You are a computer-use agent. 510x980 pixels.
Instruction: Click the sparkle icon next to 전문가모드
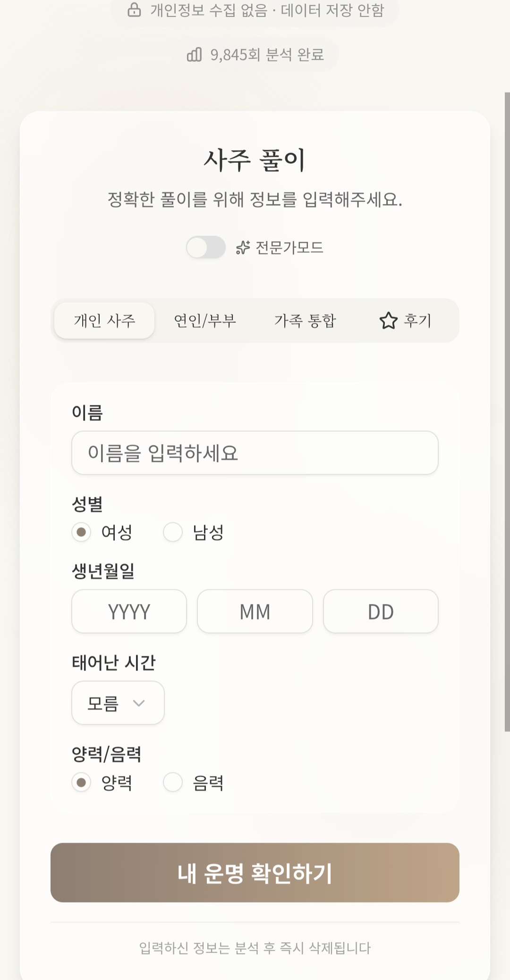(x=243, y=247)
